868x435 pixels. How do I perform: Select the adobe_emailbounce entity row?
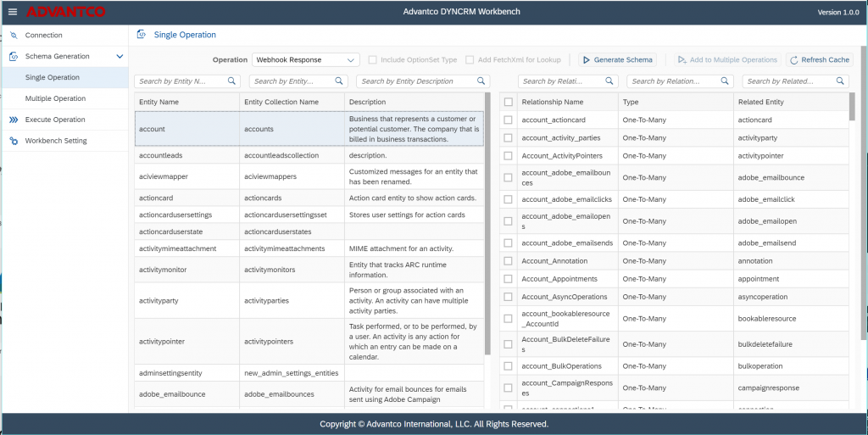click(309, 394)
